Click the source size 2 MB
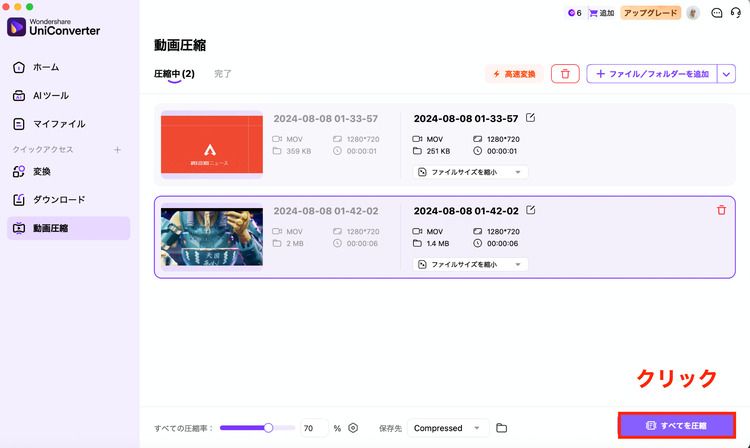The height and width of the screenshot is (448, 750). click(295, 243)
